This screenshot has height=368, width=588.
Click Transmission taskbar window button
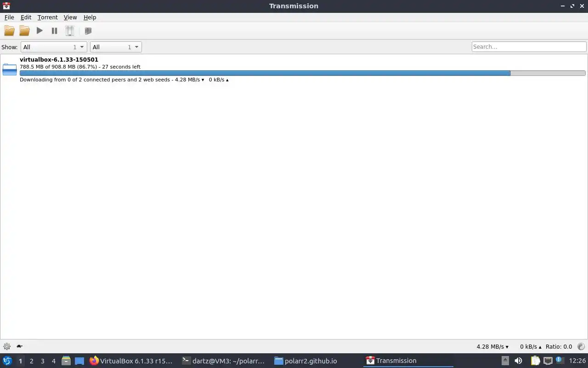pyautogui.click(x=408, y=361)
